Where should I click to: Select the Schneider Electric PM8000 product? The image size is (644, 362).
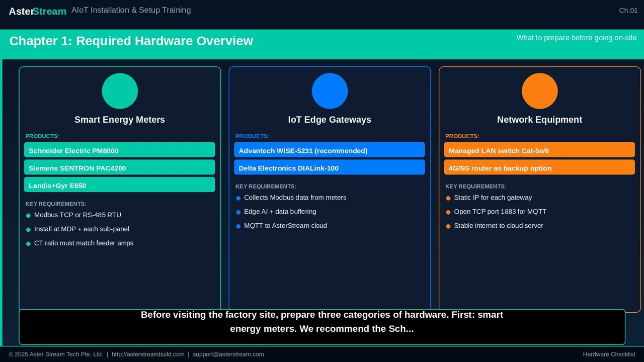120,150
